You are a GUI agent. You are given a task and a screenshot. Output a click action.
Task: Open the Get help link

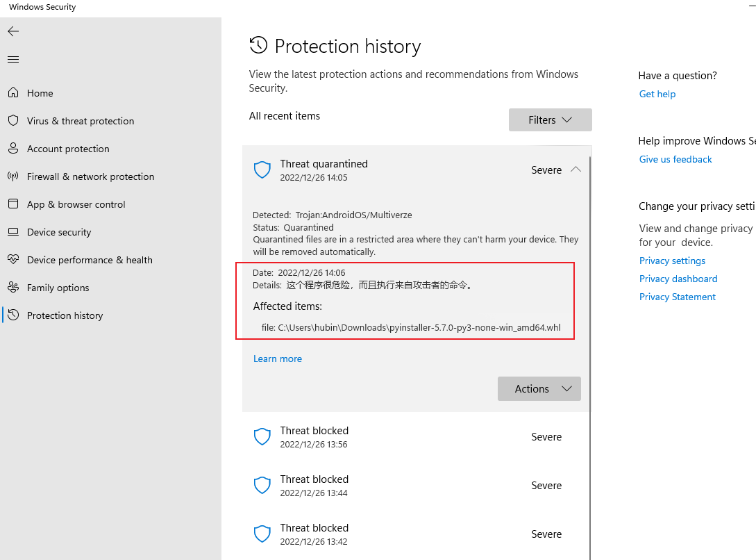tap(657, 94)
